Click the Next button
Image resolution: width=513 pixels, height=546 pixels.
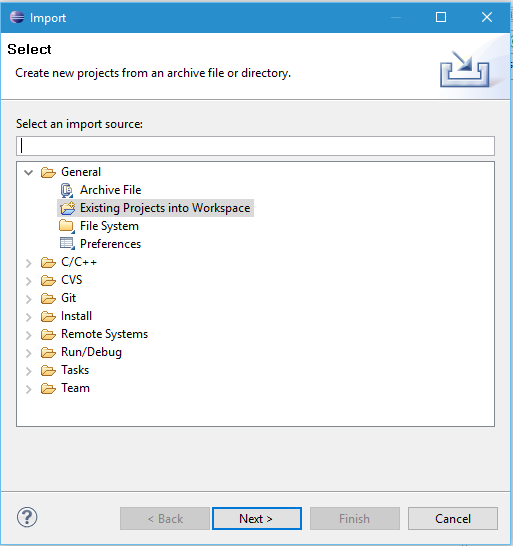point(257,518)
